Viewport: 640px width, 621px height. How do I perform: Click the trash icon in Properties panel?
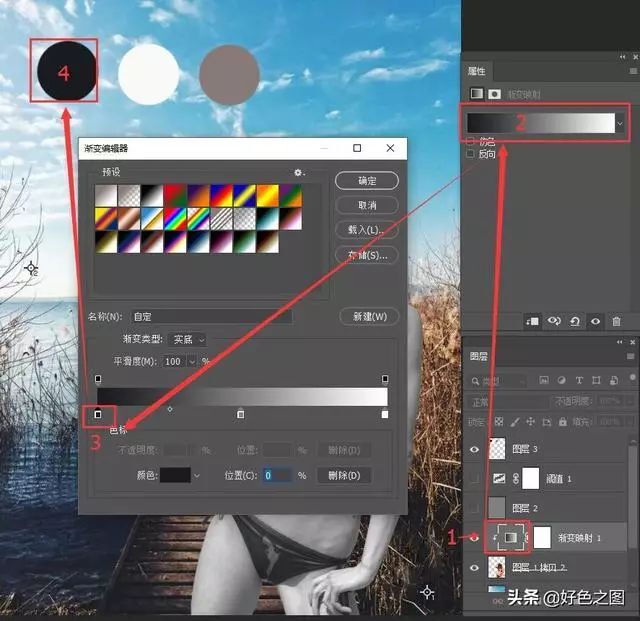(616, 321)
